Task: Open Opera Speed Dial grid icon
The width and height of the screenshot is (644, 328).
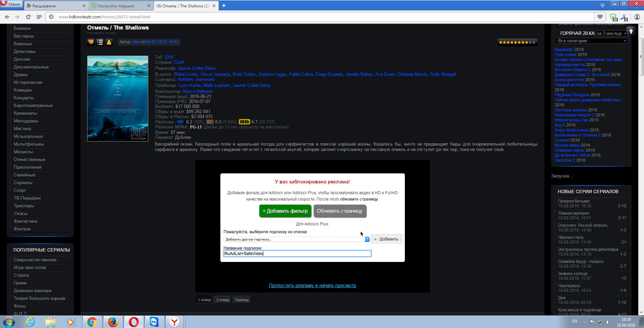Action: click(39, 17)
